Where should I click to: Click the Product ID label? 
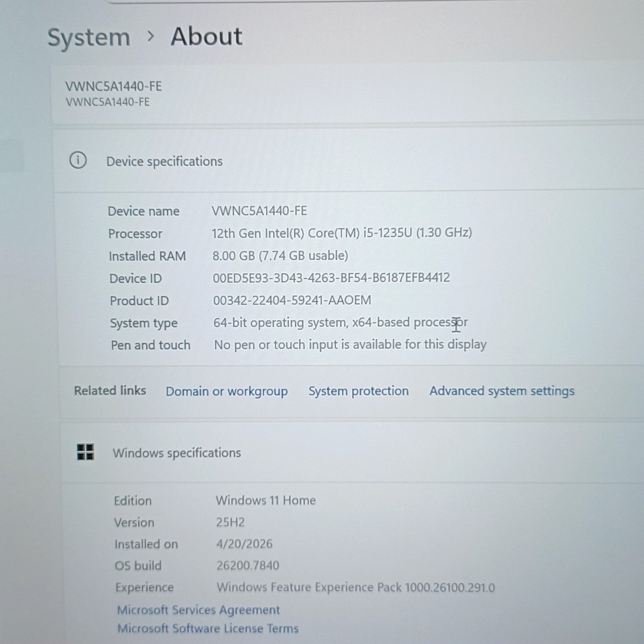click(x=140, y=301)
